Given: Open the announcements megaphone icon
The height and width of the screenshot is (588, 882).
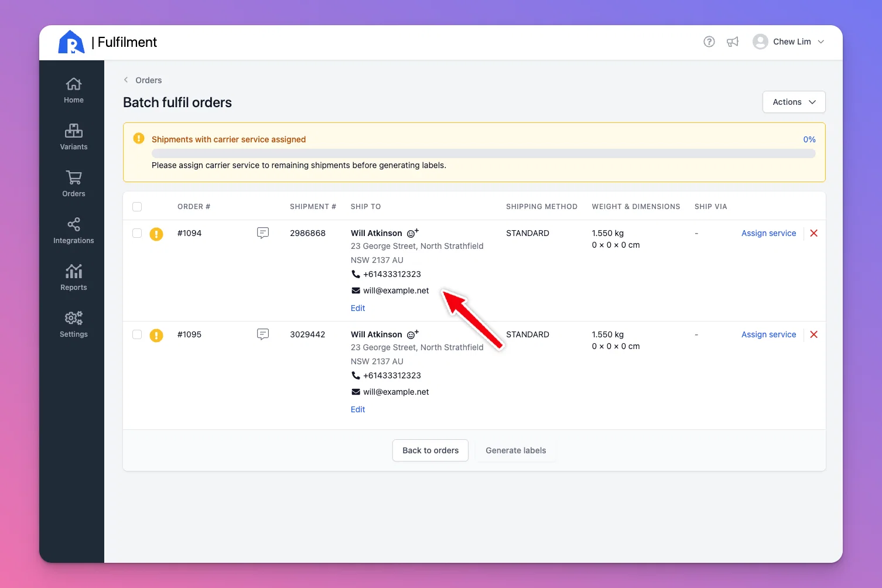Looking at the screenshot, I should 733,42.
